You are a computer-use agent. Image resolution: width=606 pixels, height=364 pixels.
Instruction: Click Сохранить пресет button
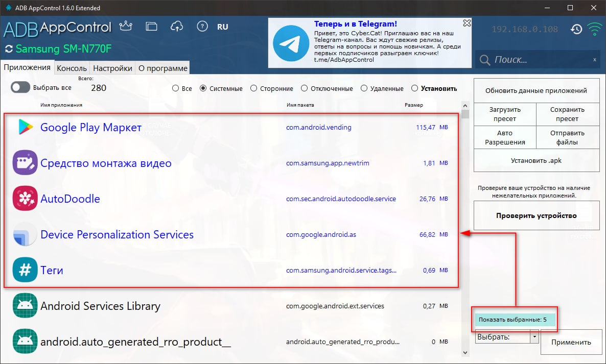pos(567,114)
